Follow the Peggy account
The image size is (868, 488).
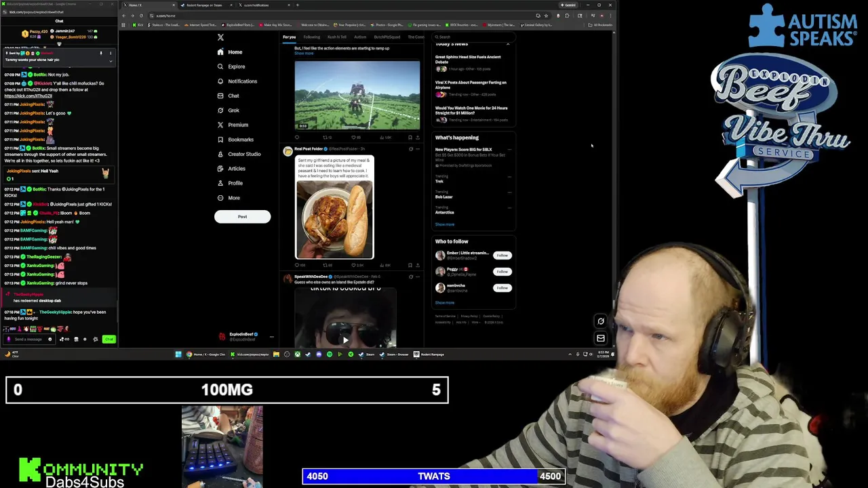[502, 272]
